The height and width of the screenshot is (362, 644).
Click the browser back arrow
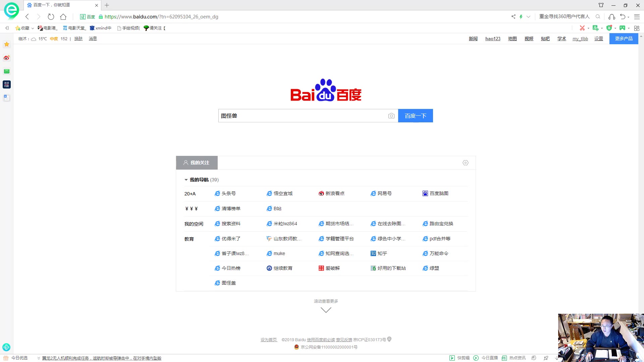point(28,17)
